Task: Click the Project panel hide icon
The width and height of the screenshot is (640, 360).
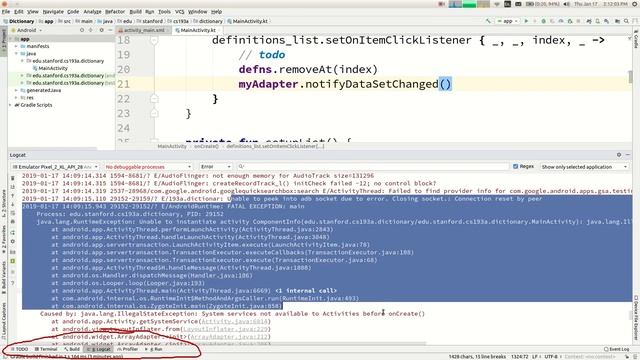Action: (110, 30)
